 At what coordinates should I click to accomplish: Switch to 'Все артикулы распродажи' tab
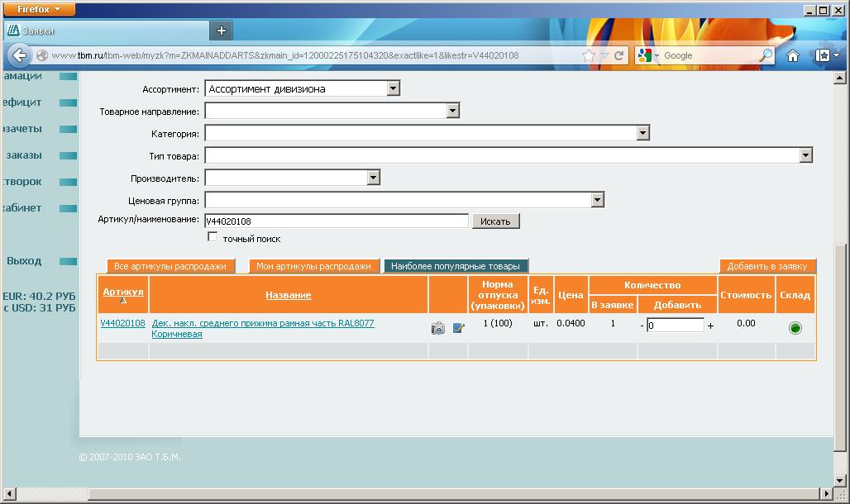pyautogui.click(x=170, y=266)
